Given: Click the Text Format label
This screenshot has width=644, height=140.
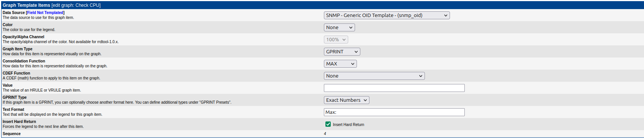Looking at the screenshot, I should (x=13, y=110).
